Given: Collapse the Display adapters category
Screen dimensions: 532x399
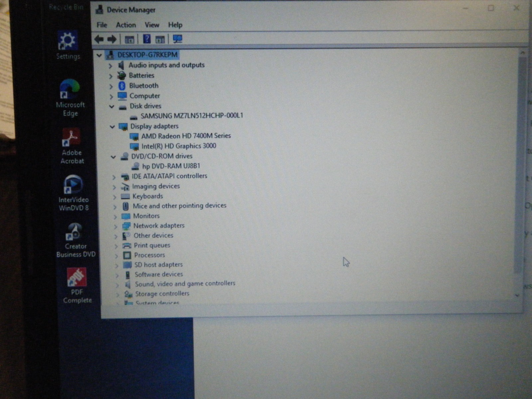Looking at the screenshot, I should click(x=112, y=127).
